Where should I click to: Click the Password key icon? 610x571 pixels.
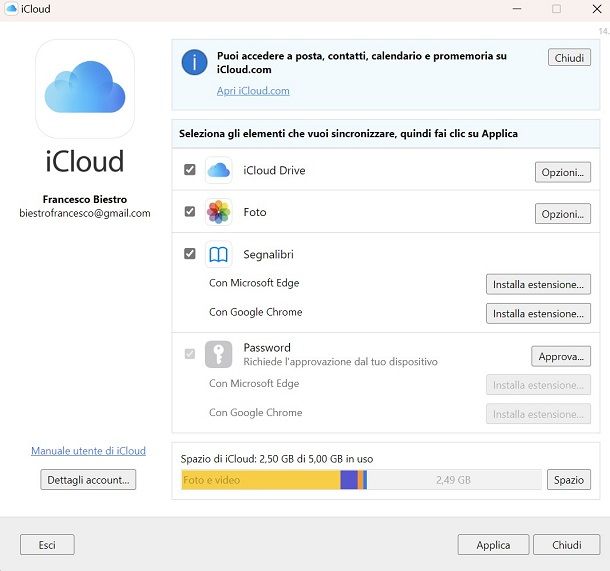219,354
